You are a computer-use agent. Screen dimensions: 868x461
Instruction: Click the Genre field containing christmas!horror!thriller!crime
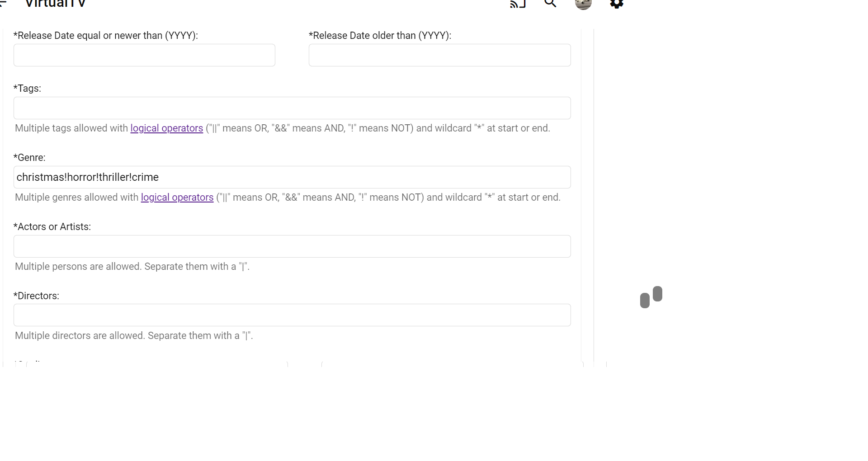[x=292, y=177]
